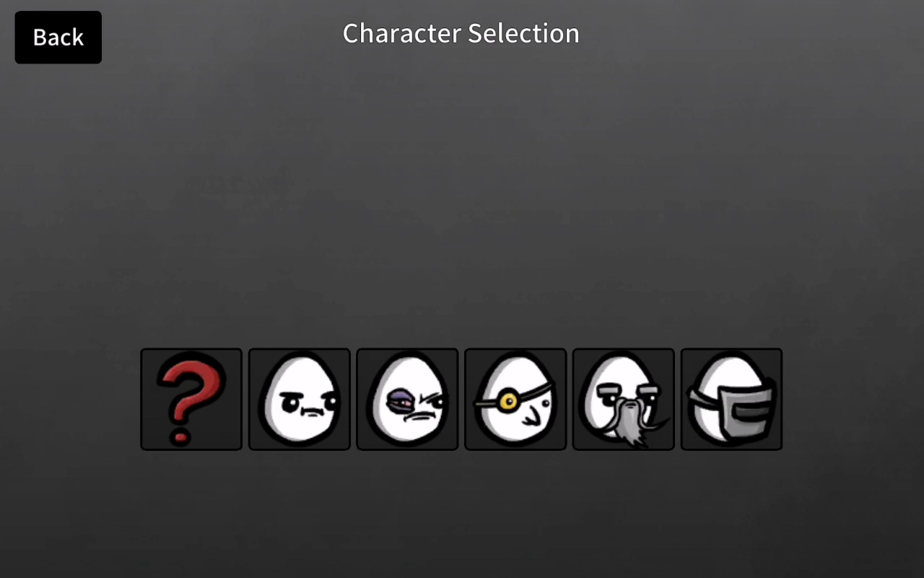Pick the character with the bruised black eye
The image size is (924, 578).
407,399
